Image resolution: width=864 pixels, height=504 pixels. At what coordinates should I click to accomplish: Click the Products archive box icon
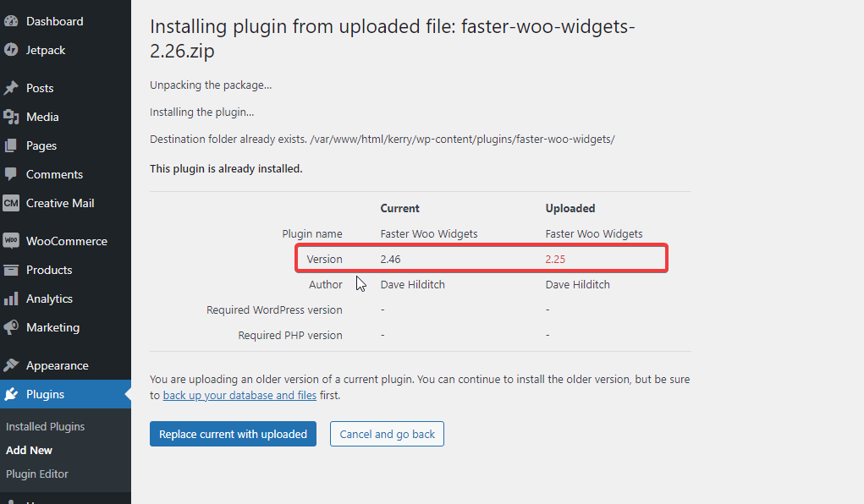click(11, 270)
